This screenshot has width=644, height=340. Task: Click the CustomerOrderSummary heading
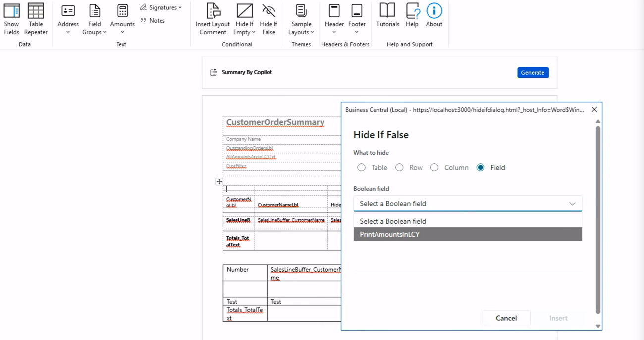275,122
